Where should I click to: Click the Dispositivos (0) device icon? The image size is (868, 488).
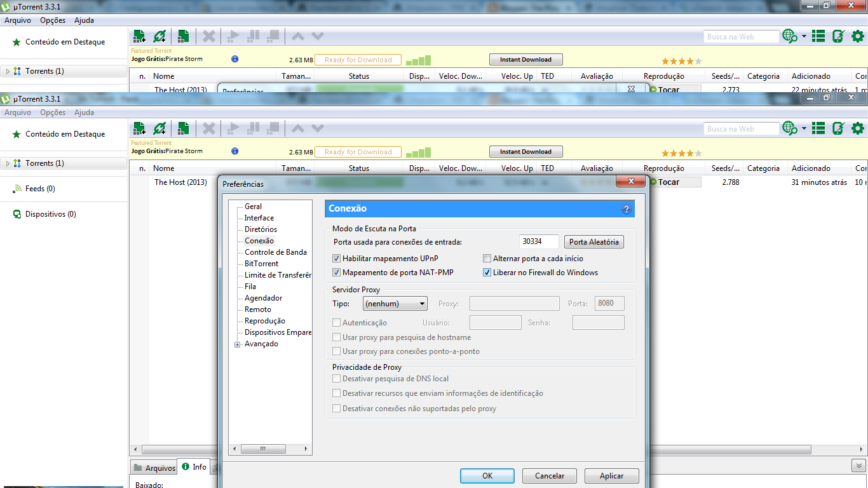(18, 214)
